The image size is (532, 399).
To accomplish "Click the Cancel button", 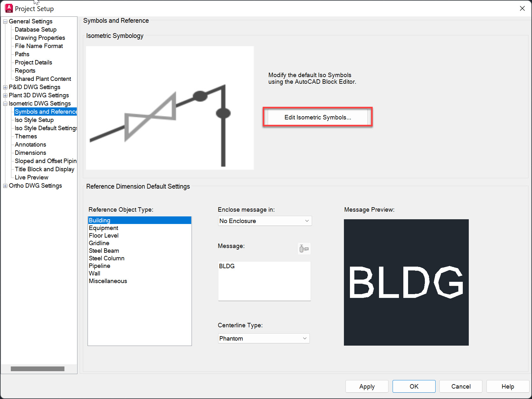I will [461, 386].
